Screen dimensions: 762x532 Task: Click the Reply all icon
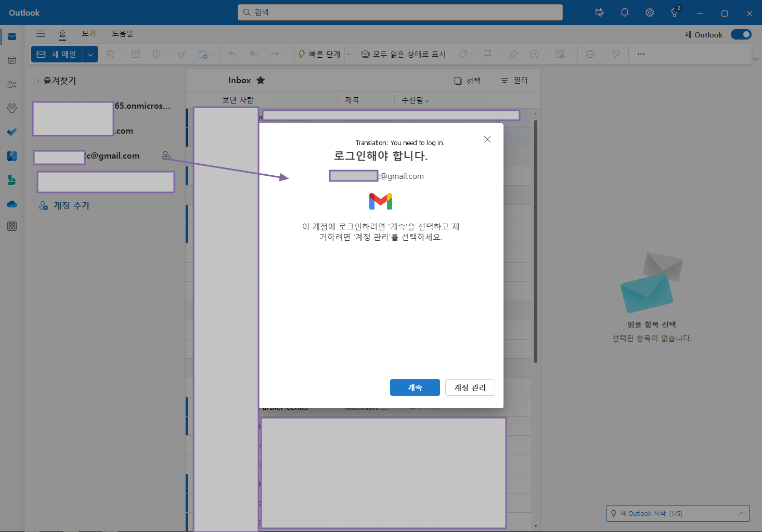coord(254,54)
